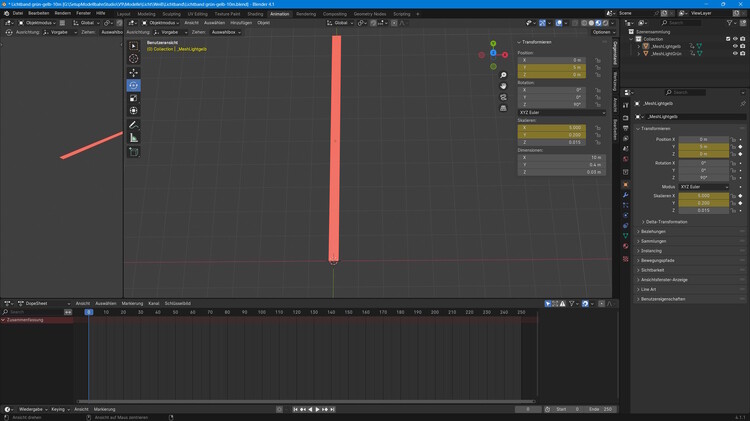This screenshot has width=750, height=421.
Task: Toggle the Collection exclude checkbox
Action: [x=728, y=39]
